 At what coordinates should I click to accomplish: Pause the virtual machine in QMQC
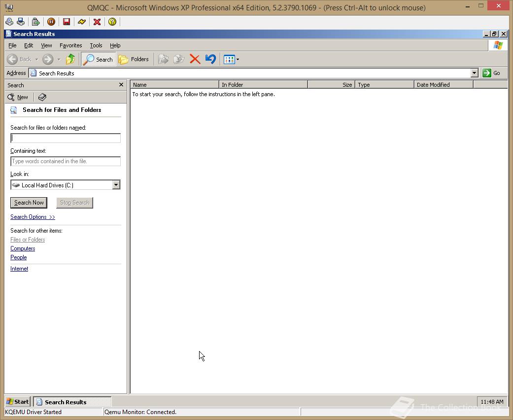[51, 22]
